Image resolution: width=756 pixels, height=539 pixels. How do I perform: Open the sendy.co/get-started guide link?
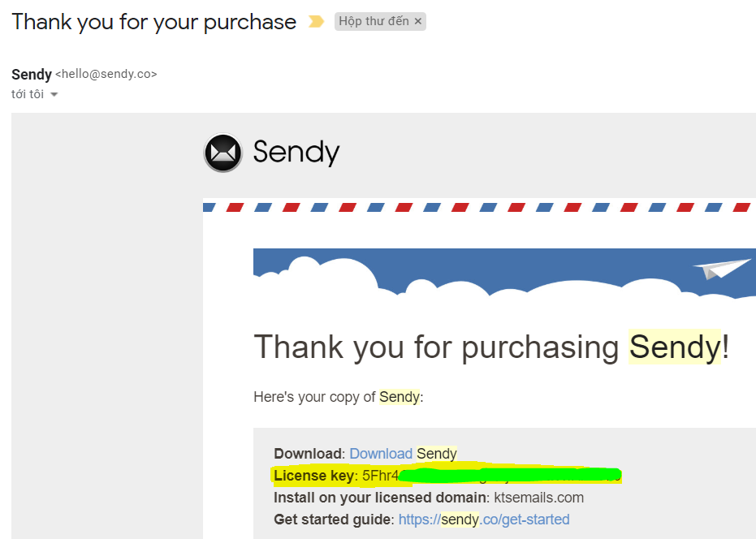coord(484,519)
